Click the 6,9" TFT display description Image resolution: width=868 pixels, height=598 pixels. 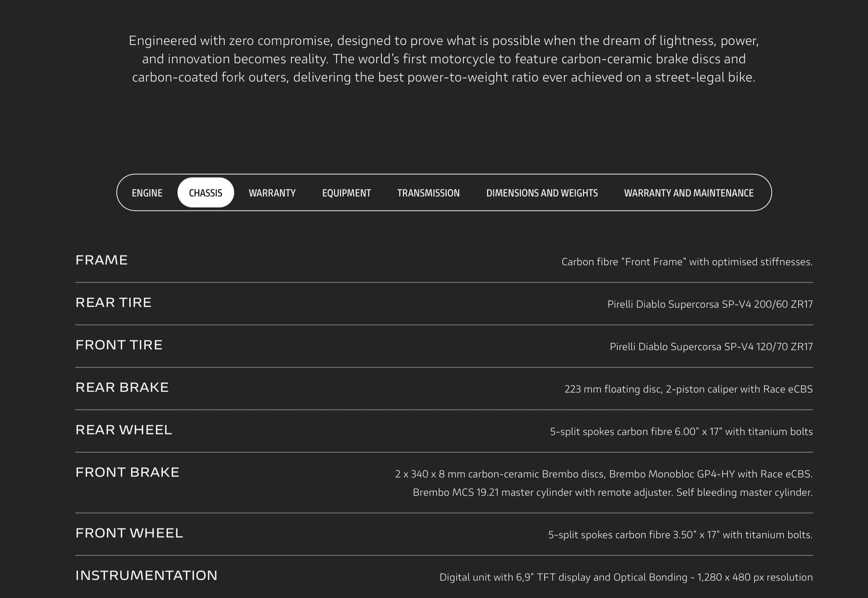(x=626, y=577)
